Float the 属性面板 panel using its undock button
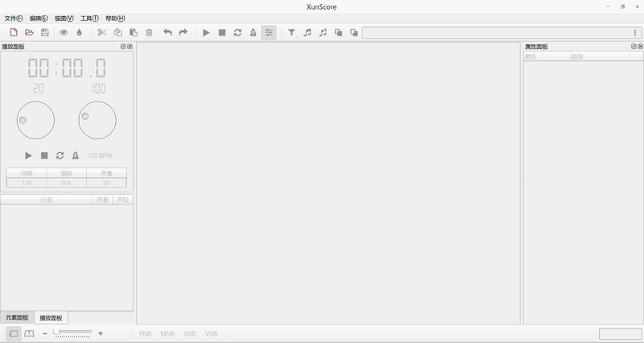The width and height of the screenshot is (644, 343). point(634,47)
